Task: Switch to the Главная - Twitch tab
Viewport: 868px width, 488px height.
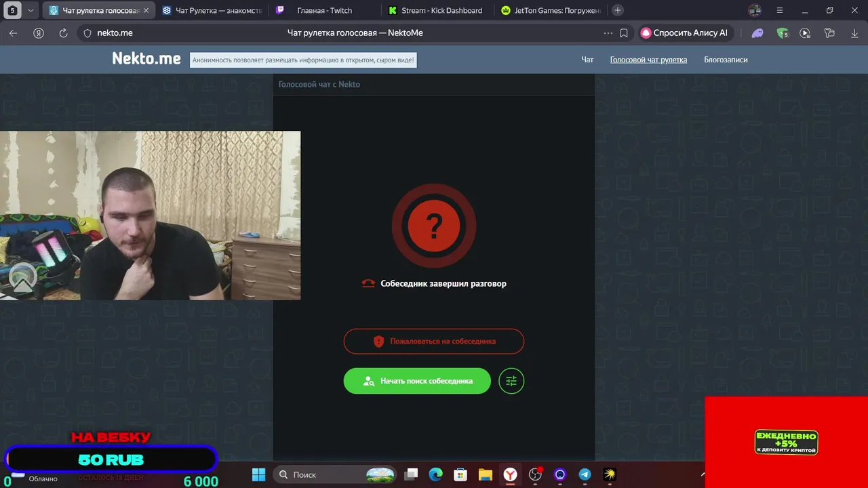Action: pos(324,10)
